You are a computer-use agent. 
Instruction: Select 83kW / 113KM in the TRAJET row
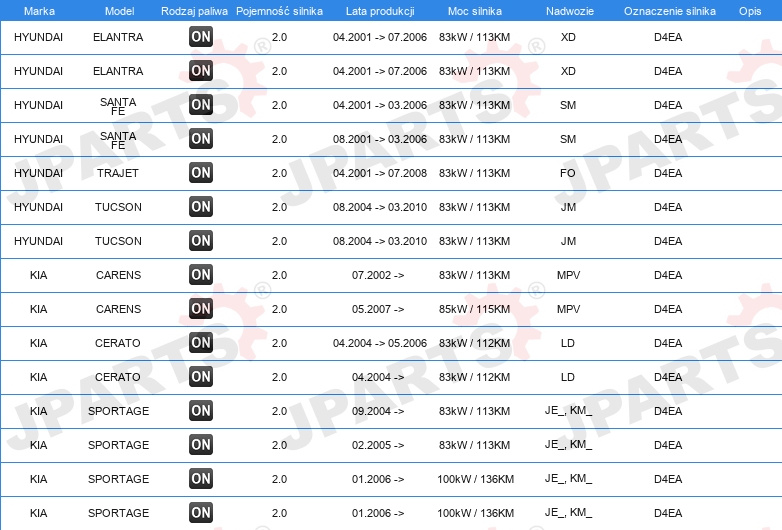[474, 173]
